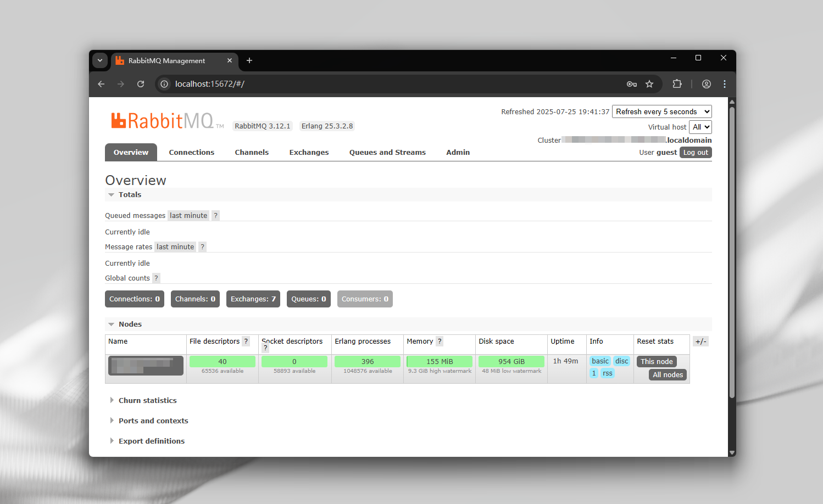Click the page vertical scrollbar

click(x=732, y=253)
